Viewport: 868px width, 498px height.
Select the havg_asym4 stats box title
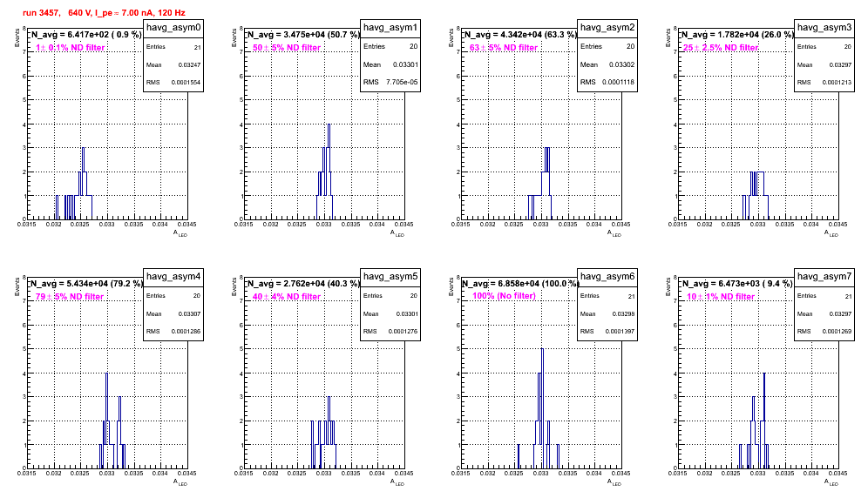[173, 276]
